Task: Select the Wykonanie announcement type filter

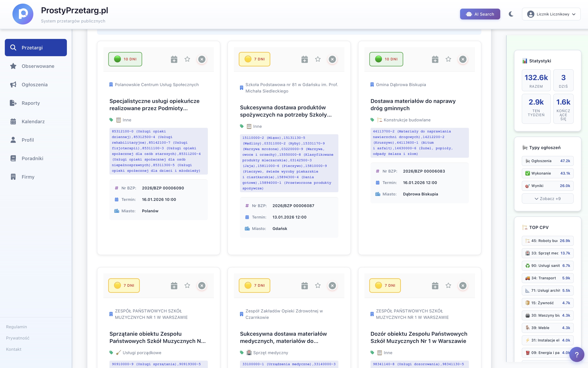Action: point(547,173)
